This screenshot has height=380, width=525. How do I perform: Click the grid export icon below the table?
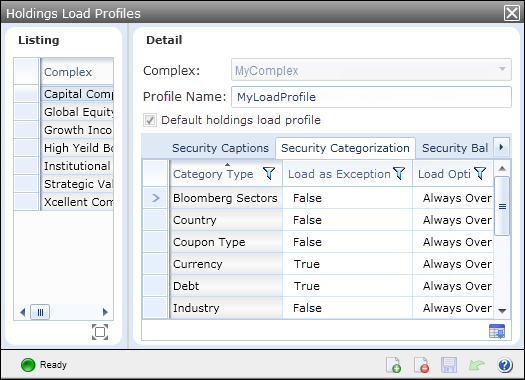pos(497,331)
